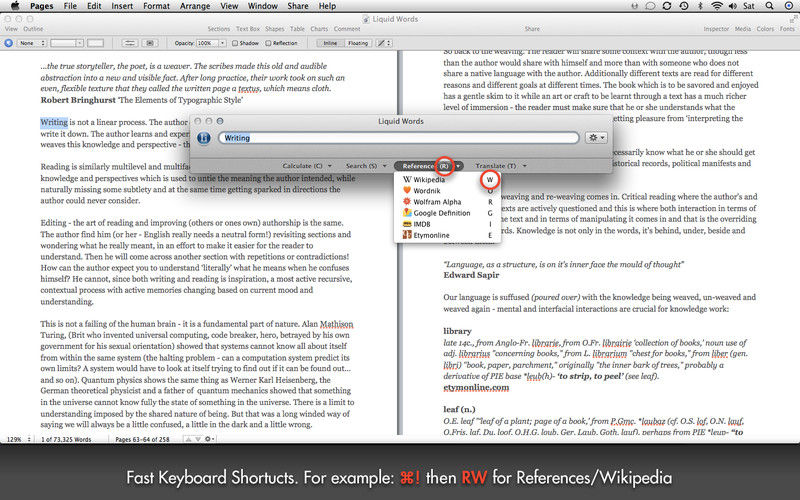Image resolution: width=800 pixels, height=500 pixels.
Task: Open the 129% zoom level popup
Action: tap(18, 439)
